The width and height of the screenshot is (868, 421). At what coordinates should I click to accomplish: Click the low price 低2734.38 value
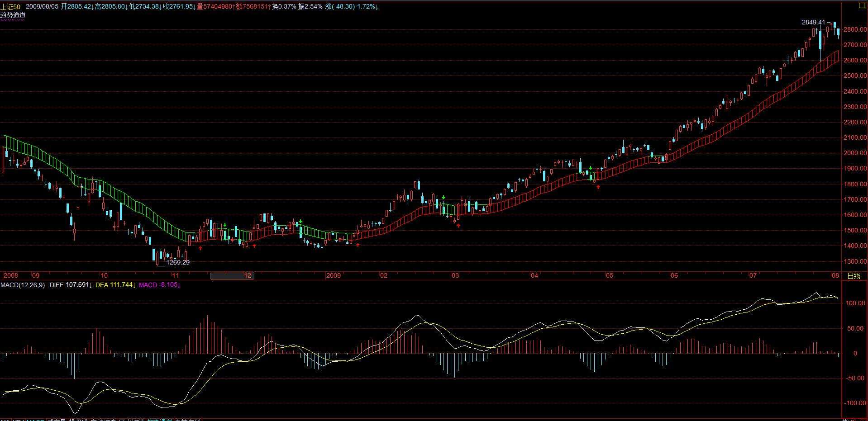(145, 7)
